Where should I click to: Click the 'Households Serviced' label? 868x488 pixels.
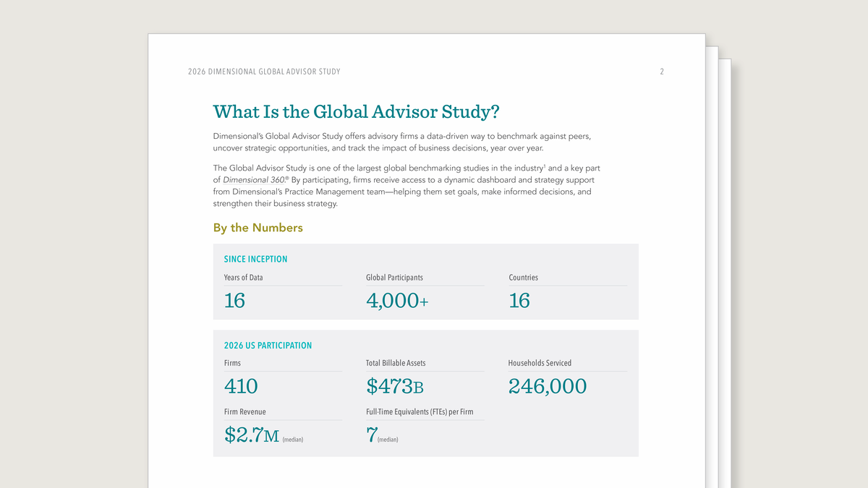540,363
